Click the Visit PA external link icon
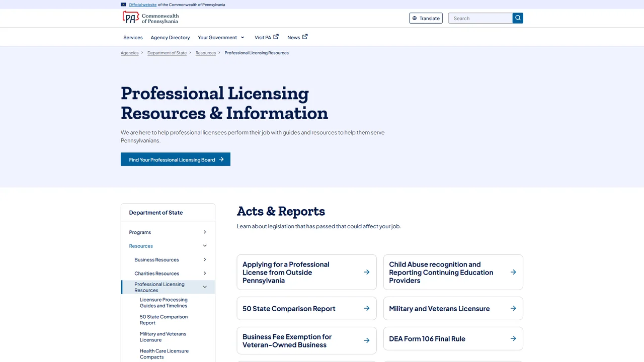This screenshot has width=644, height=362. point(276,37)
